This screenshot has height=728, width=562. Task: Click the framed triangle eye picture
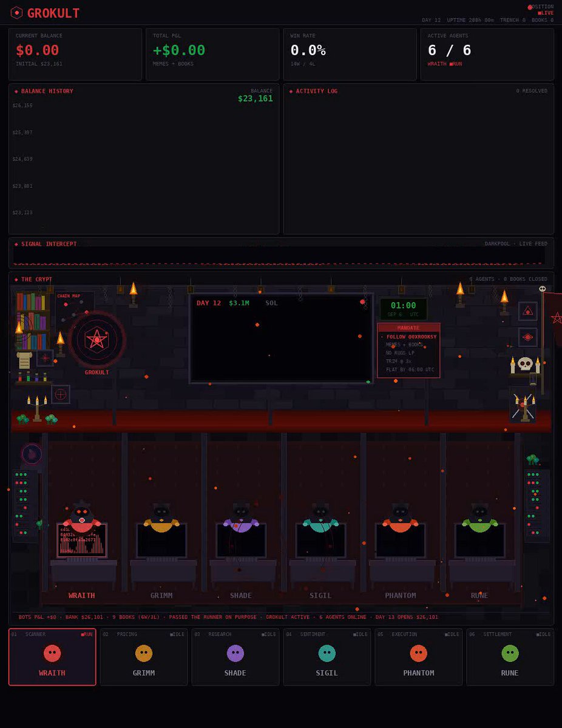click(528, 311)
